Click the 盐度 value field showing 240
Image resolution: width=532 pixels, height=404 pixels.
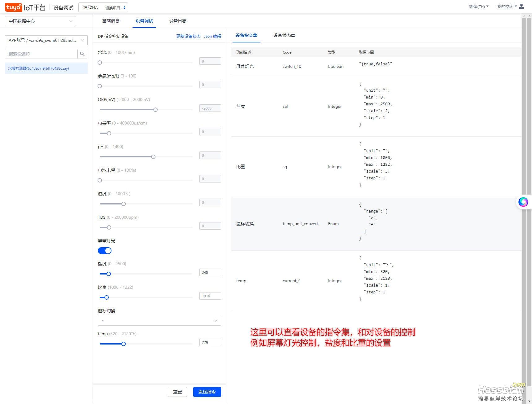(x=210, y=272)
